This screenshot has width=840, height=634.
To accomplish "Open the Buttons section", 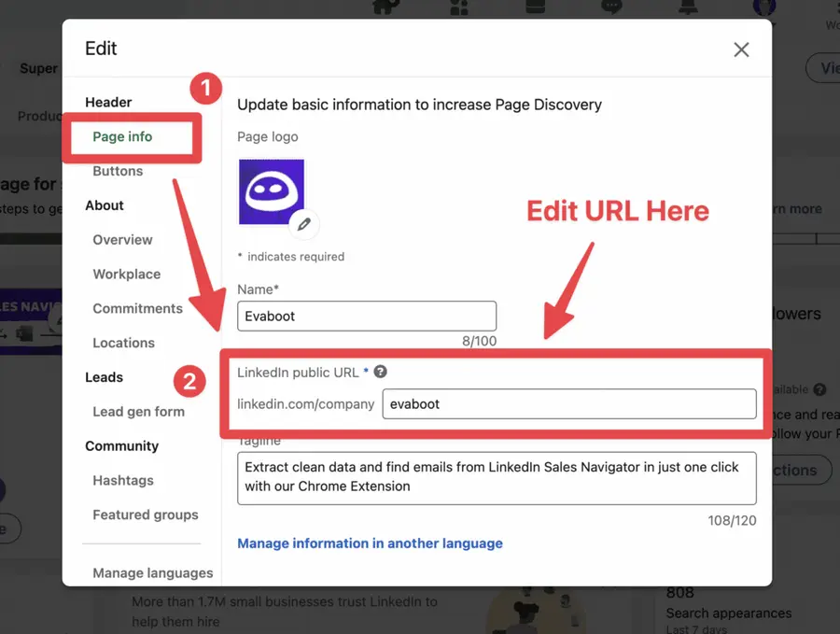I will [x=118, y=171].
